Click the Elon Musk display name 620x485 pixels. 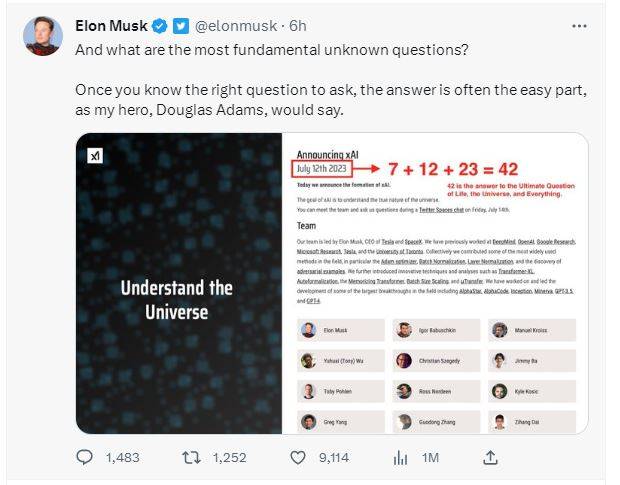[x=111, y=25]
